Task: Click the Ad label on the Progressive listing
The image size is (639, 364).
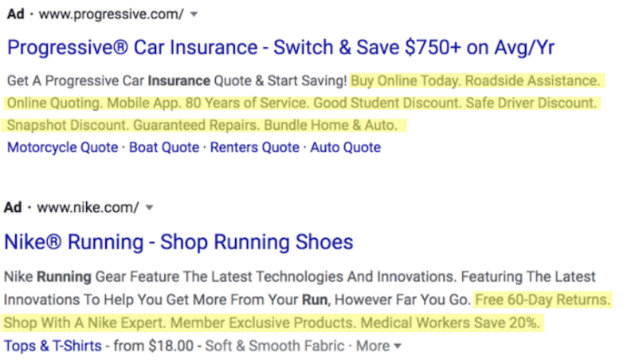Action: (x=15, y=14)
